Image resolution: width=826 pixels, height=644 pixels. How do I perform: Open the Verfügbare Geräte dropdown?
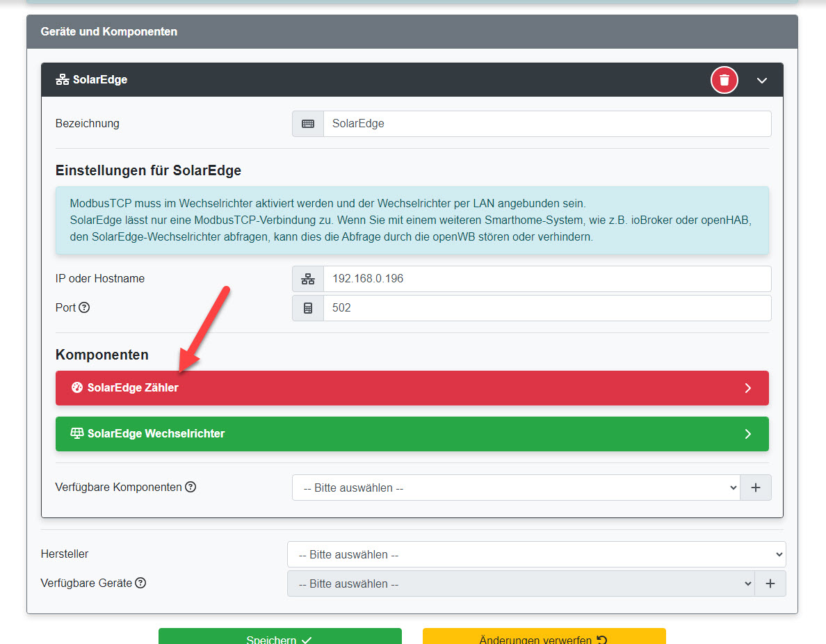point(521,584)
